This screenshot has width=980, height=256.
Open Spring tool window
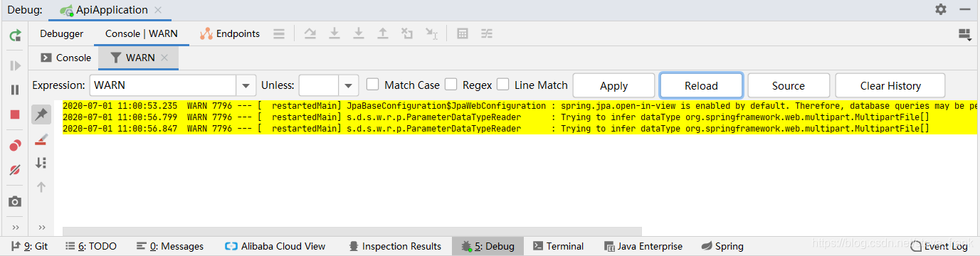(722, 246)
